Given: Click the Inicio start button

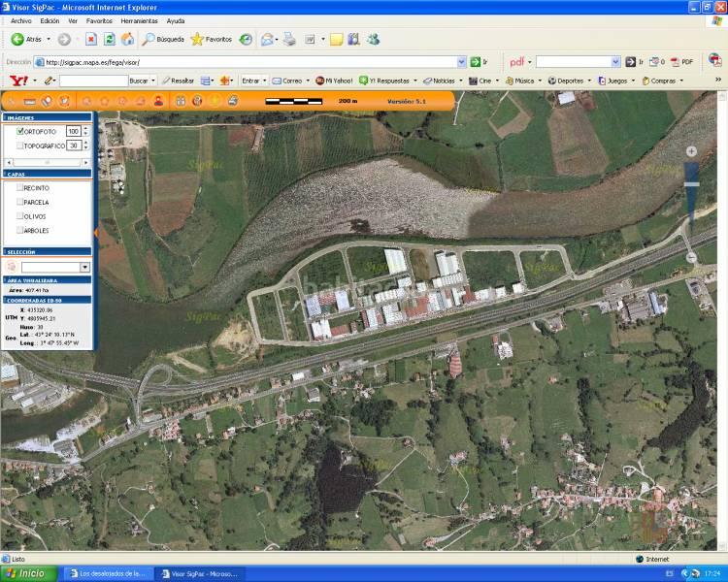Looking at the screenshot, I should pos(26,573).
